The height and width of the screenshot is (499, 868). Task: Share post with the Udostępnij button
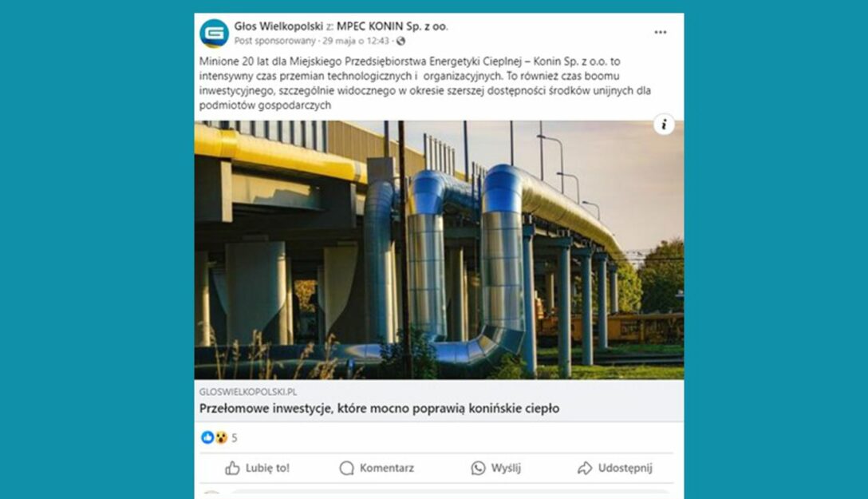coord(614,468)
